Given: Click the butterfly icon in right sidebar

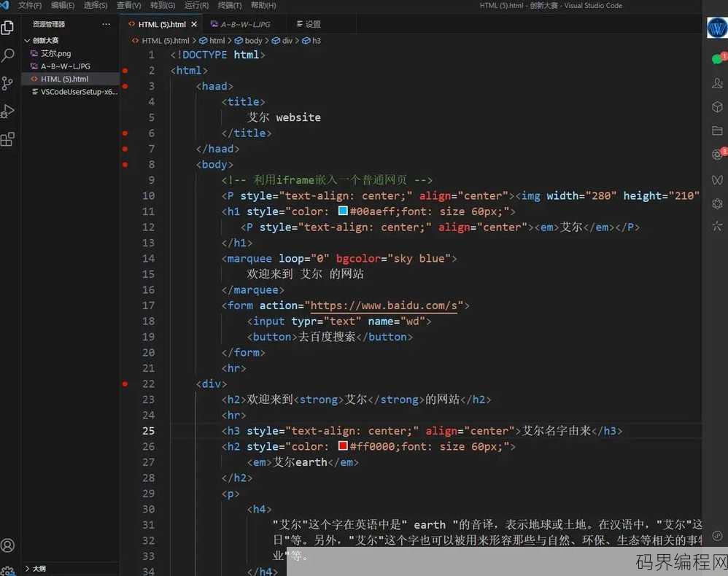Looking at the screenshot, I should point(717,179).
